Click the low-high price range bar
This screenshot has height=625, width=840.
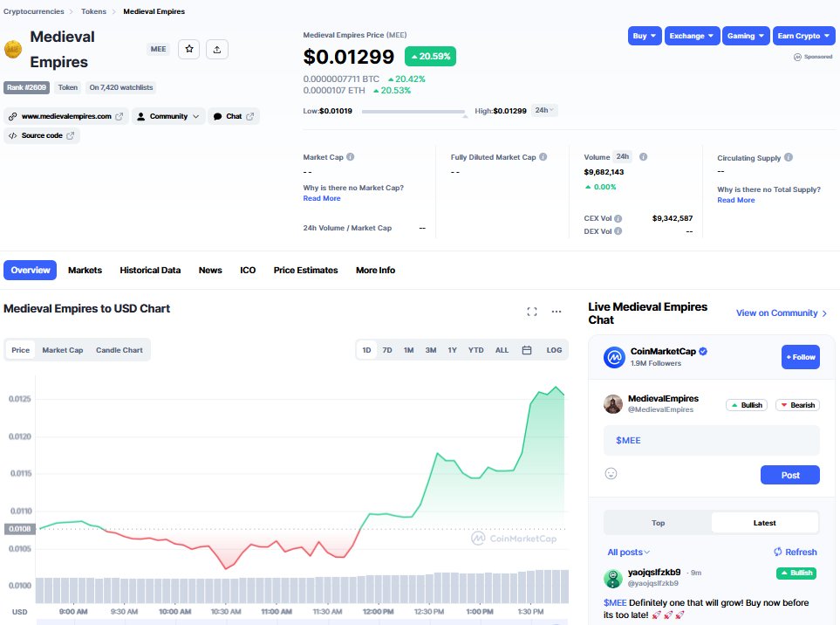pos(413,112)
